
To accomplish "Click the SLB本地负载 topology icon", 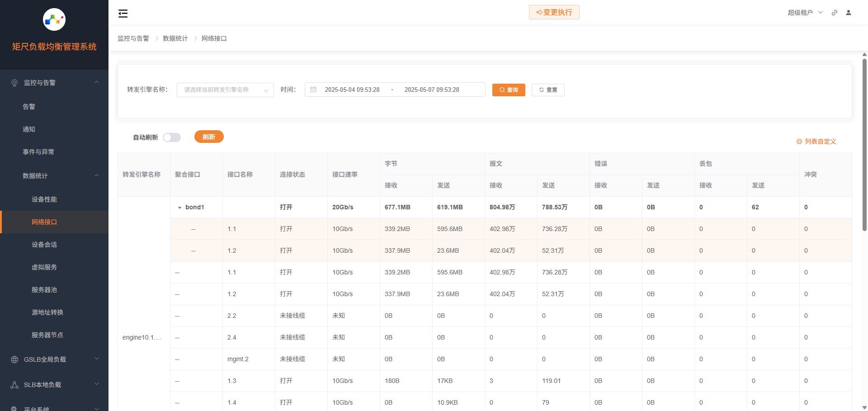I will (14, 385).
